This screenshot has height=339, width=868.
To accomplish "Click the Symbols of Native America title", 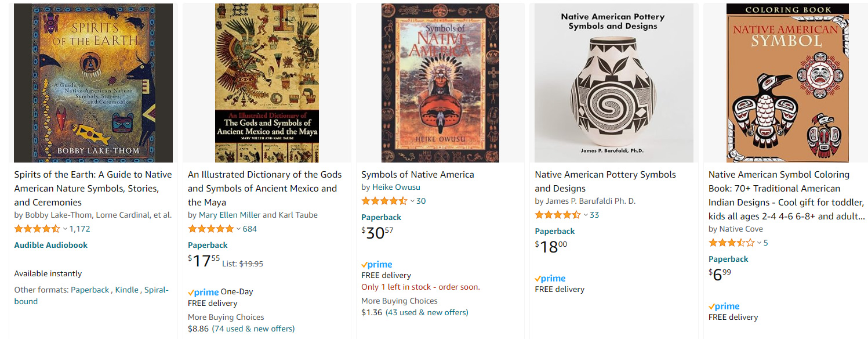I will [417, 174].
